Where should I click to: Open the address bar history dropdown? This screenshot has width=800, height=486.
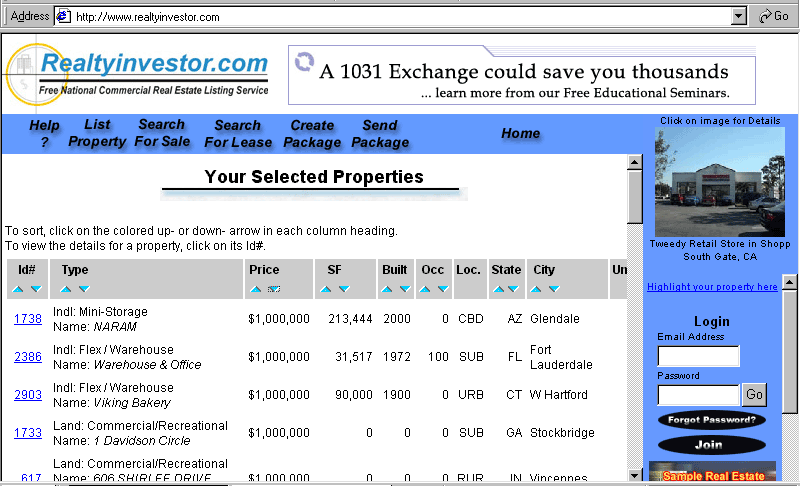738,16
